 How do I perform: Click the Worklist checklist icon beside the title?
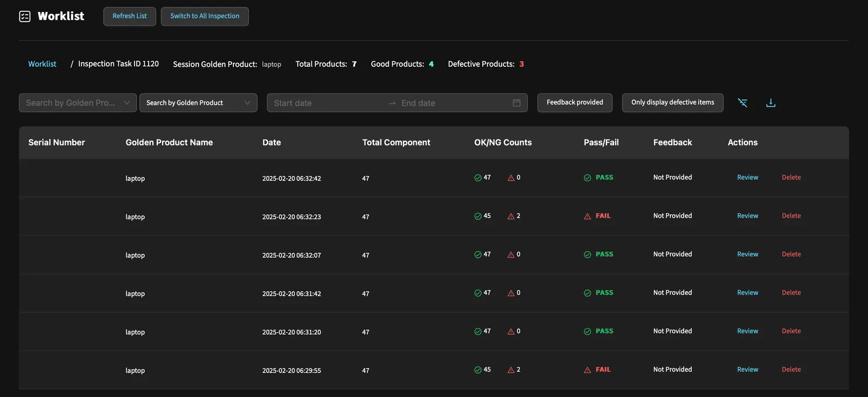tap(25, 16)
